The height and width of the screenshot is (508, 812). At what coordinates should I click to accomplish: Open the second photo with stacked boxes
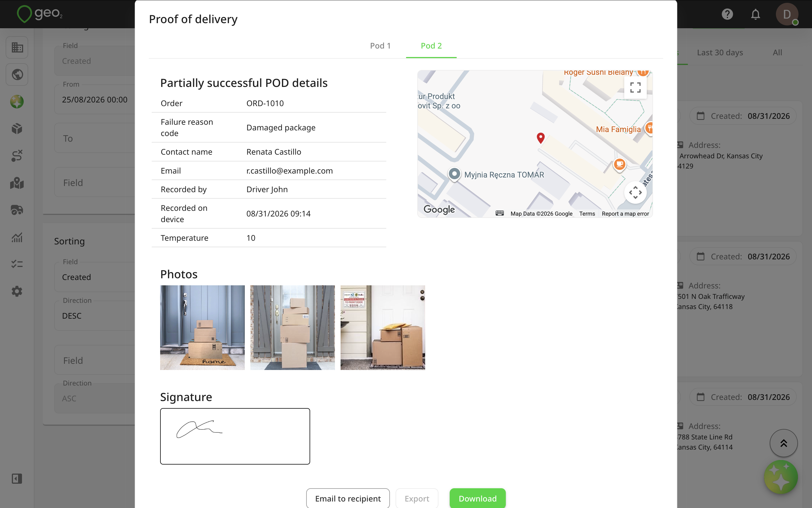click(x=293, y=328)
